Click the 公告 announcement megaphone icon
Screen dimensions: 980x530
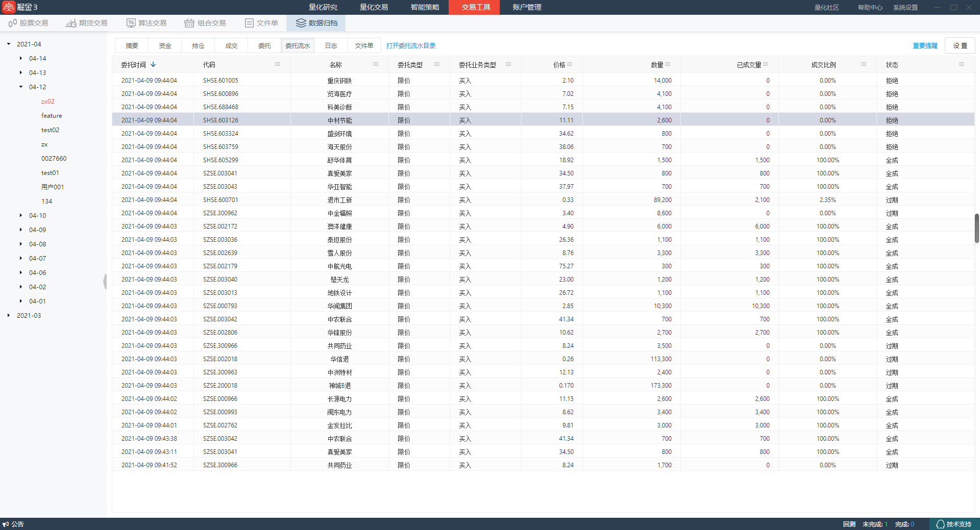point(6,524)
